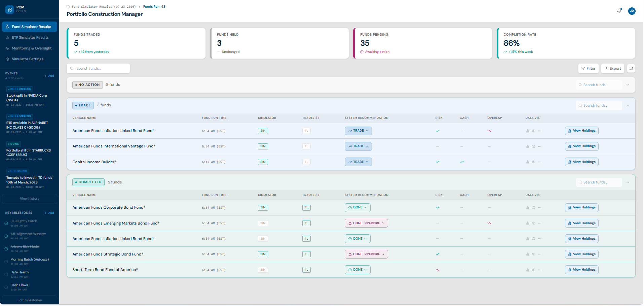Viewport: 644px width, 306px height.
Task: Click TL badge for Short-Term Bond Fund of America
Action: coord(306,270)
